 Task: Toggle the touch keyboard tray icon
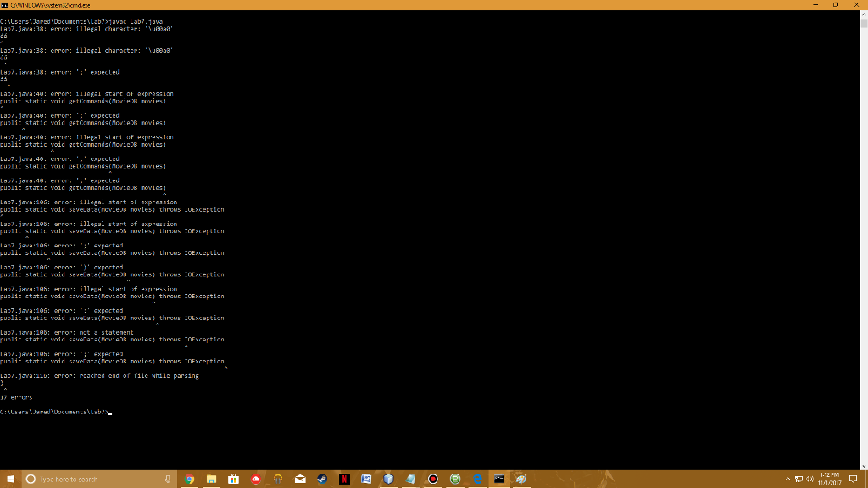799,478
